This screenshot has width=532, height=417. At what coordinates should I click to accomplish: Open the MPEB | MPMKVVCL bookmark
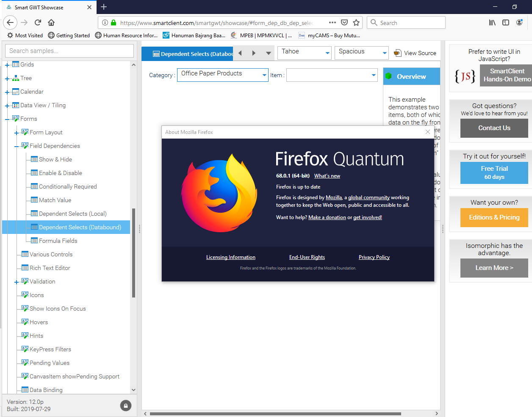261,35
